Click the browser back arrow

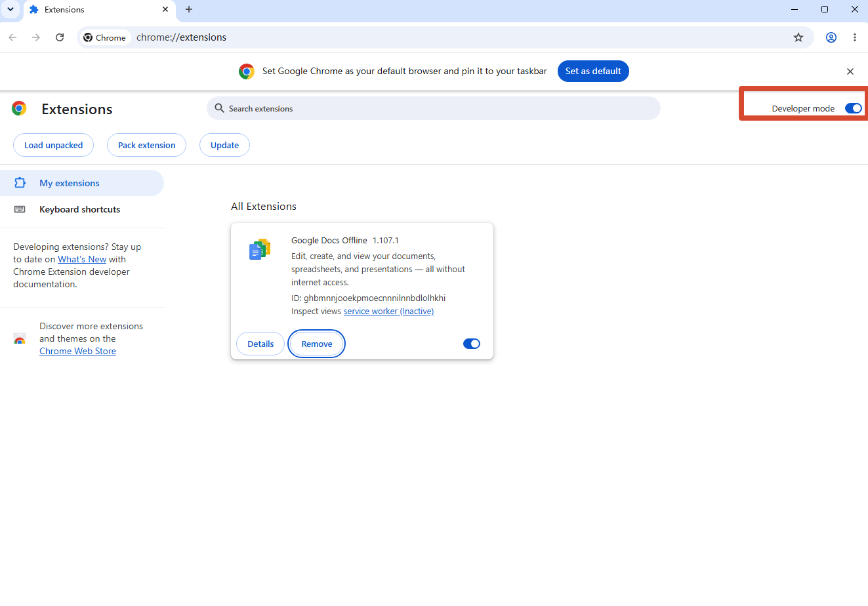click(12, 37)
